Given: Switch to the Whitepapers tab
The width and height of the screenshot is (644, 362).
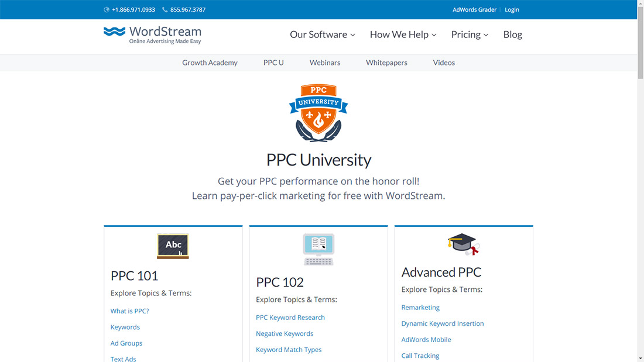Looking at the screenshot, I should pos(386,63).
